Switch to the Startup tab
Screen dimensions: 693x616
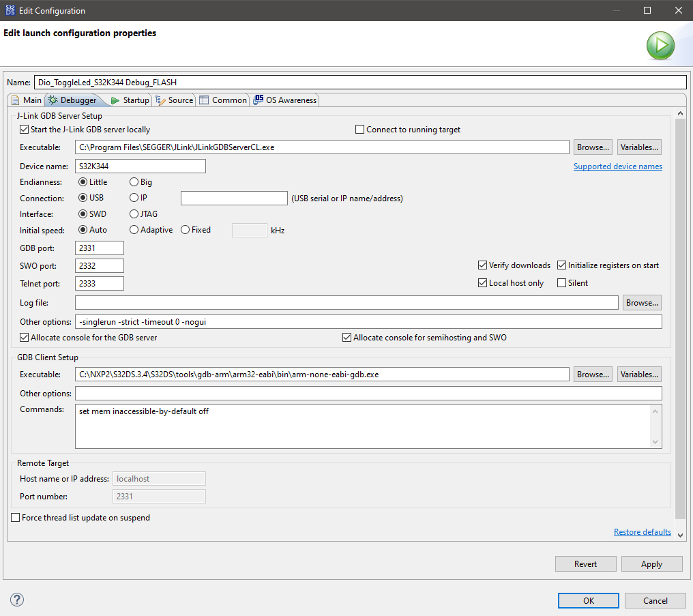pos(135,100)
